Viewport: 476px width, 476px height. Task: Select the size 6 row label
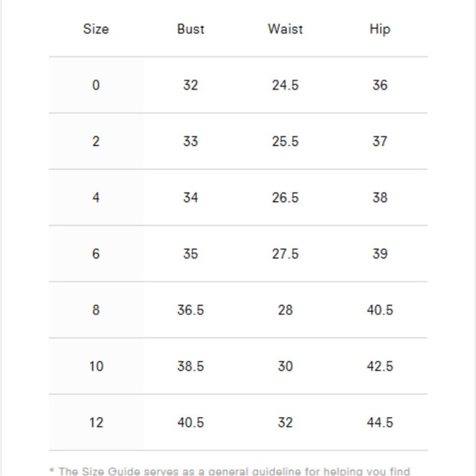tap(96, 254)
